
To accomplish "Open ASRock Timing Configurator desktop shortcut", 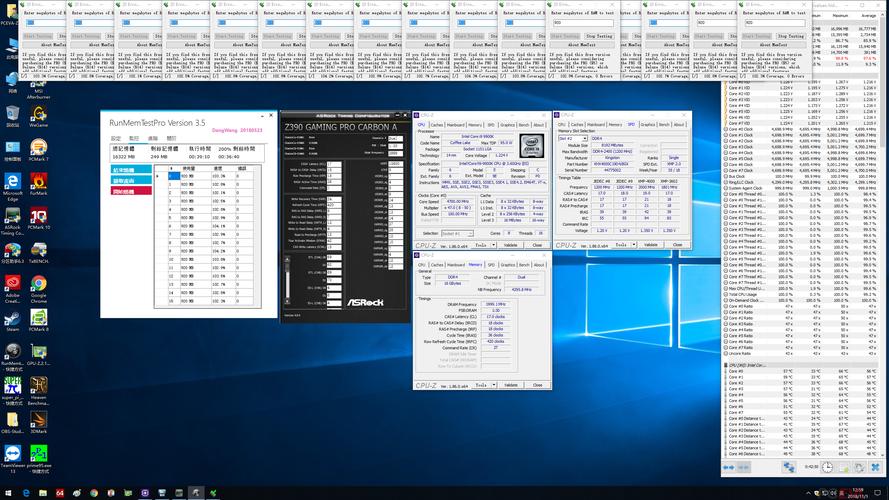I will (12, 221).
